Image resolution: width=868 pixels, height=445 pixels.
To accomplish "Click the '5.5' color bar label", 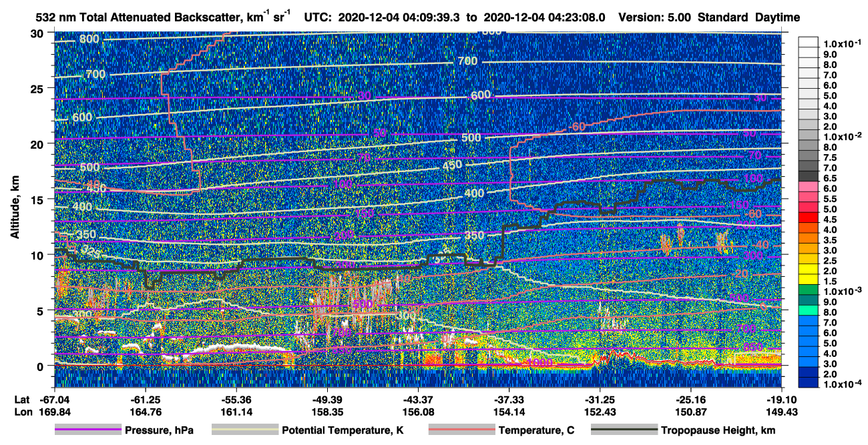I will pyautogui.click(x=830, y=198).
